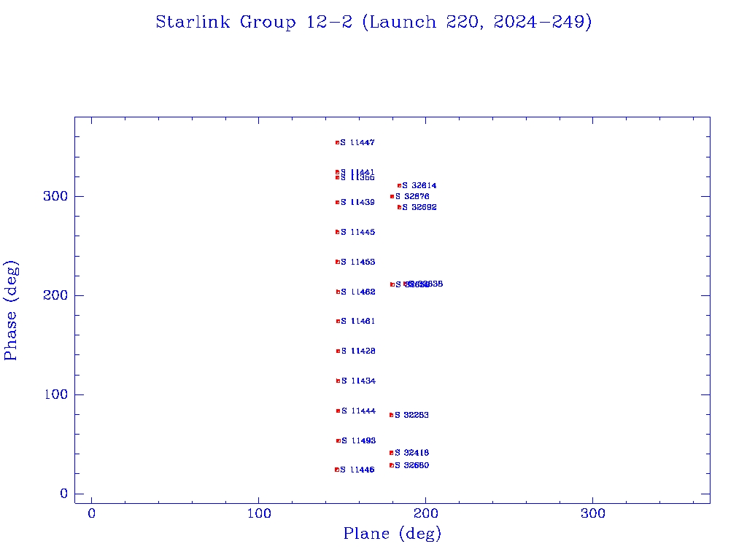Select the red marker beside S 11428

tap(338, 351)
